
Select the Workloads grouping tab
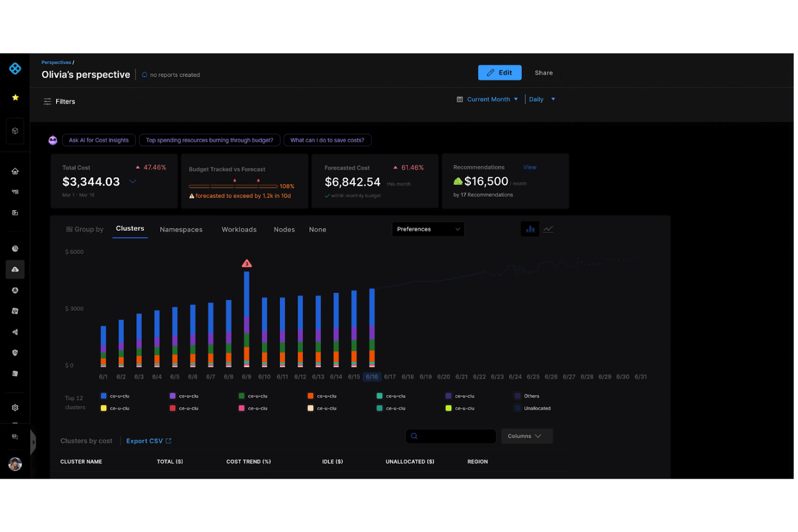tap(239, 229)
